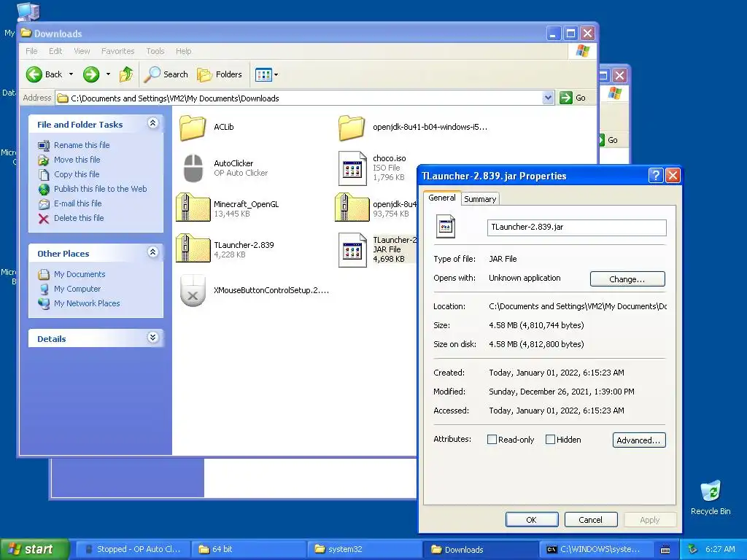
Task: Switch to OP Auto Clicker taskbar button
Action: [x=132, y=550]
